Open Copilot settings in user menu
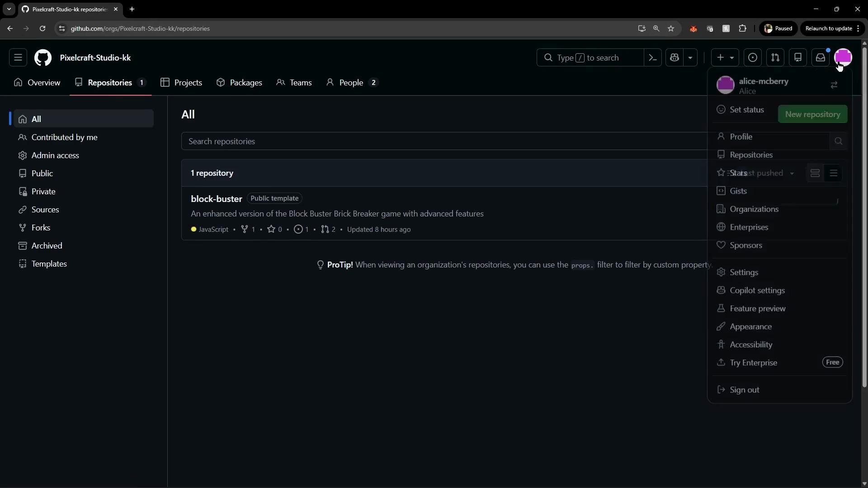This screenshot has height=488, width=868. [780, 290]
